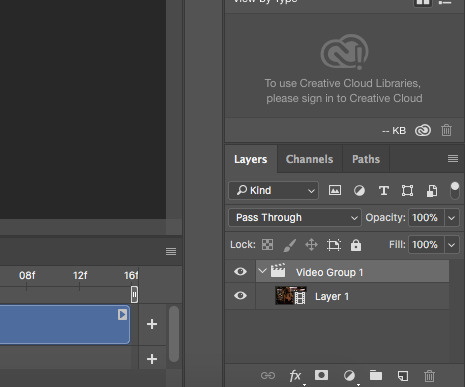465x387 pixels.
Task: Filter layers for smart objects
Action: (432, 191)
